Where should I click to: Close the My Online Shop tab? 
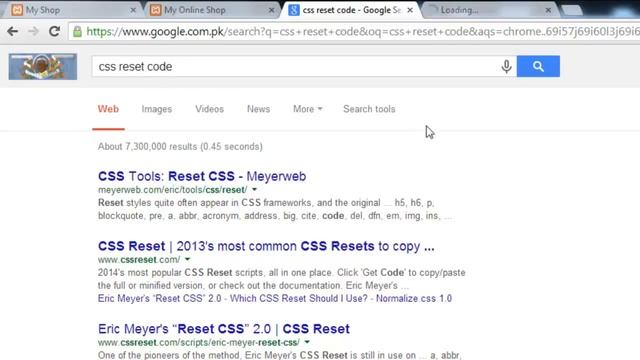click(x=271, y=10)
